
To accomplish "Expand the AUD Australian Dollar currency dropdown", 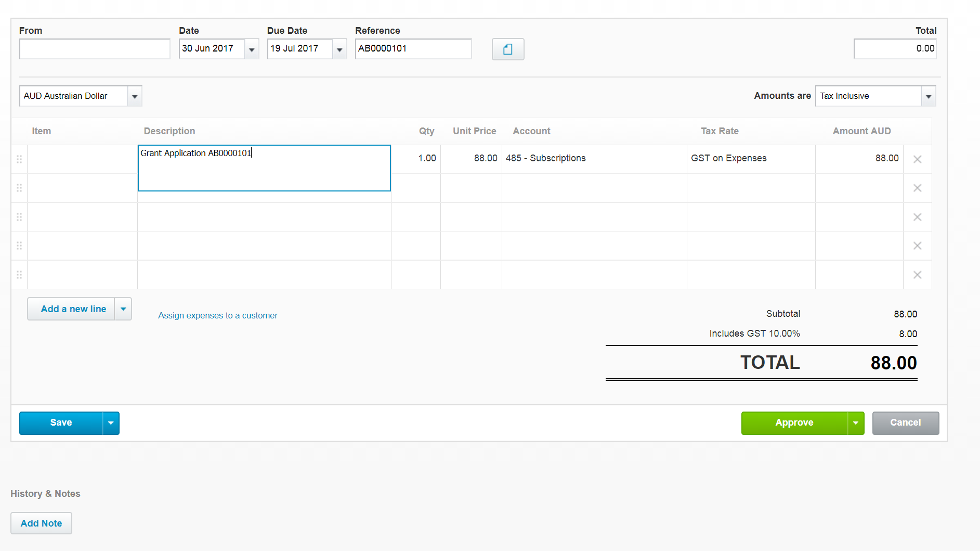I will [135, 96].
